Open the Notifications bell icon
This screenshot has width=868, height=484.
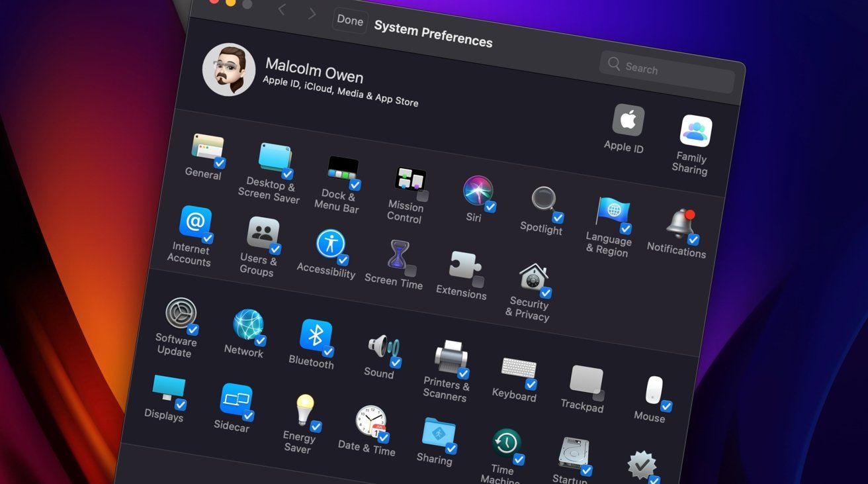click(681, 225)
